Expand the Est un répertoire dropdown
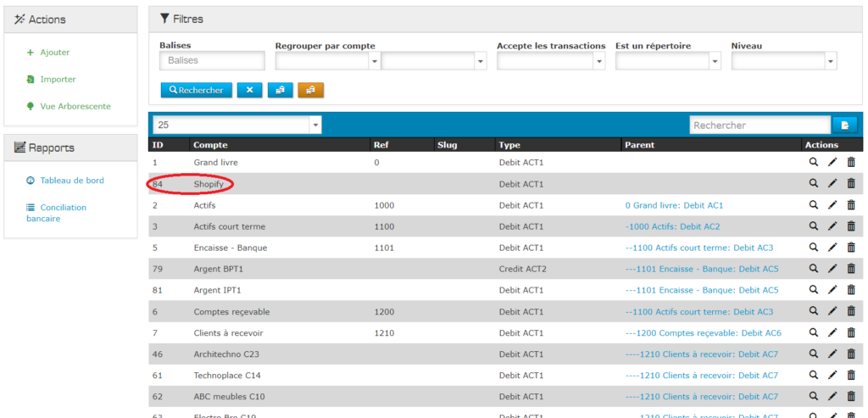The image size is (868, 418). pos(667,61)
